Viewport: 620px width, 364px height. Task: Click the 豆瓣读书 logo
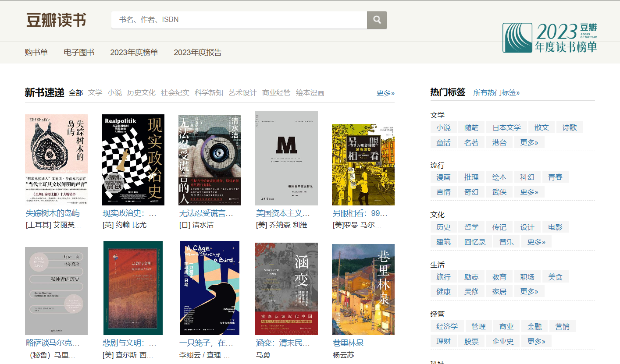tap(56, 20)
